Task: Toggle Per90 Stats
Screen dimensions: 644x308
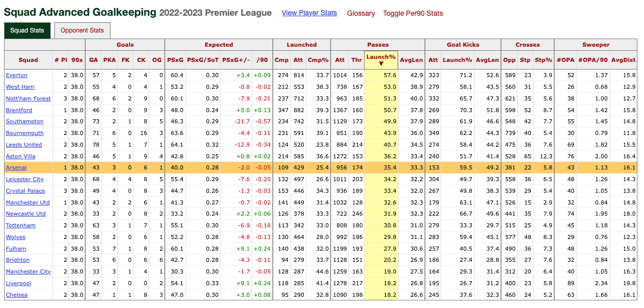Action: tap(413, 13)
